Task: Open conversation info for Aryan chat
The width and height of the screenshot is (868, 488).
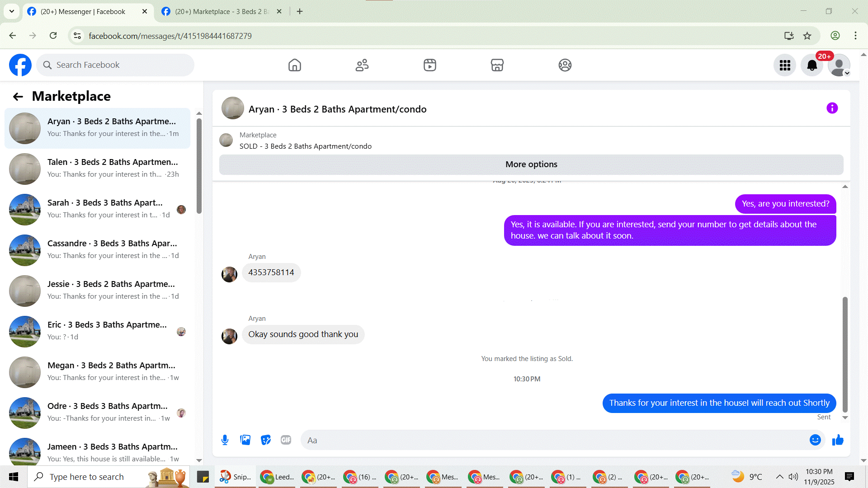Action: 832,108
